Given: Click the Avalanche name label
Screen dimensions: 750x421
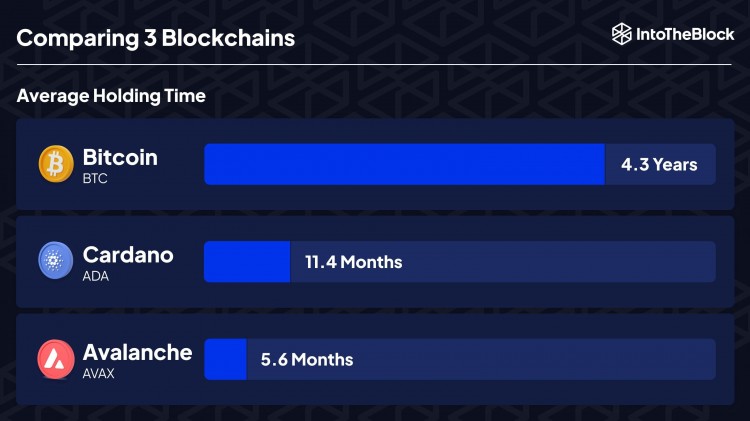Looking at the screenshot, I should coord(137,352).
